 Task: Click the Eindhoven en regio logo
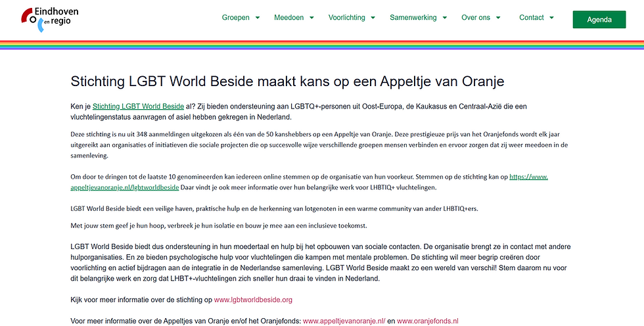pos(50,19)
